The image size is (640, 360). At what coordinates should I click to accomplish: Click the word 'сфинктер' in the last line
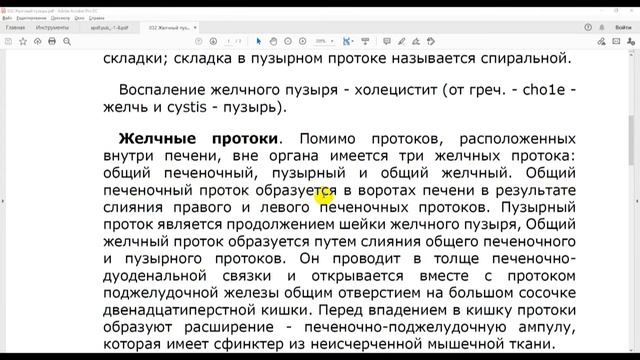249,344
